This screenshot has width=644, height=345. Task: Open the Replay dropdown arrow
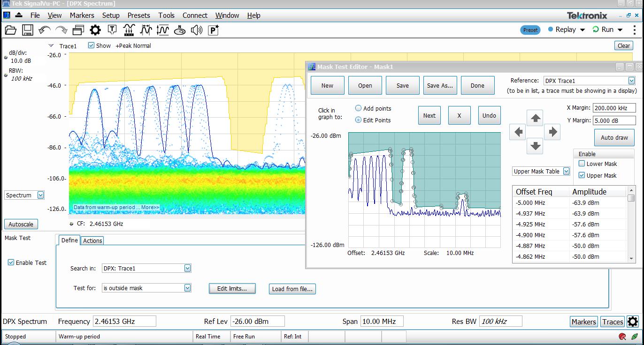point(583,30)
